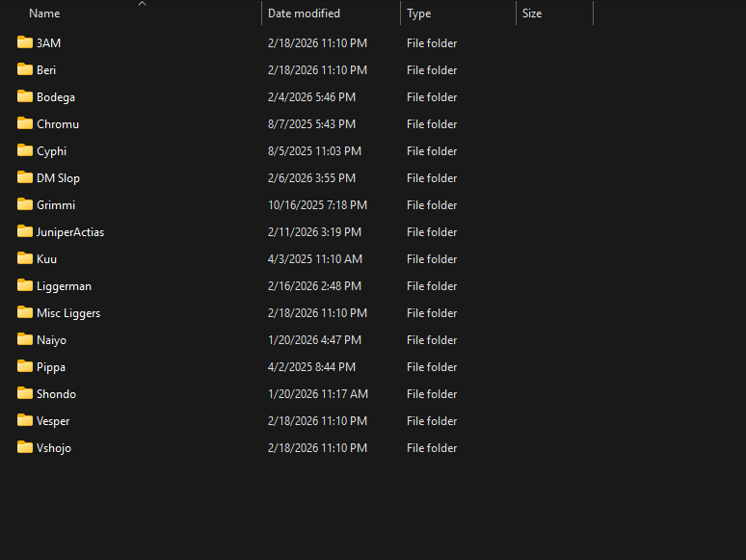This screenshot has height=560, width=746.
Task: Click the DM Slop folder icon
Action: pos(25,177)
